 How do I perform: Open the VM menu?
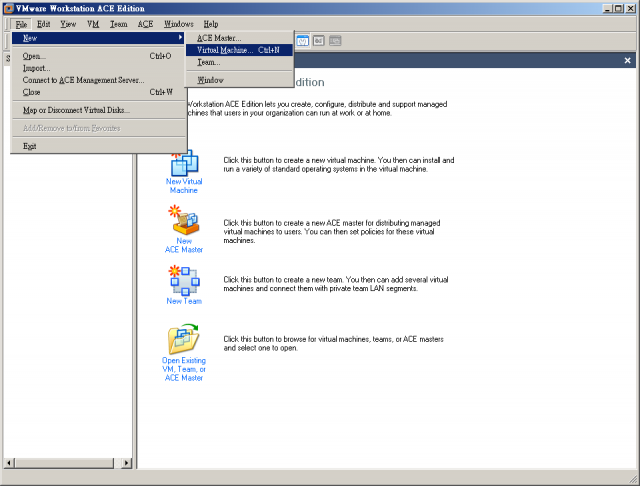point(93,24)
